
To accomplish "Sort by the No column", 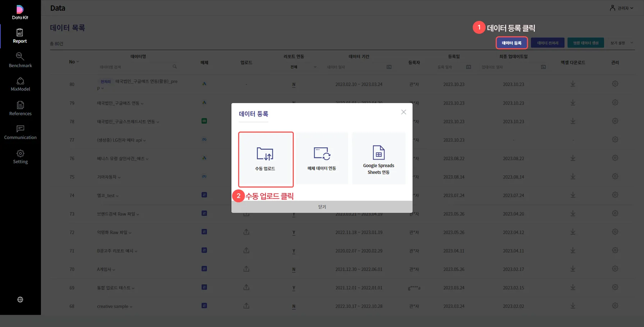I will (x=74, y=62).
